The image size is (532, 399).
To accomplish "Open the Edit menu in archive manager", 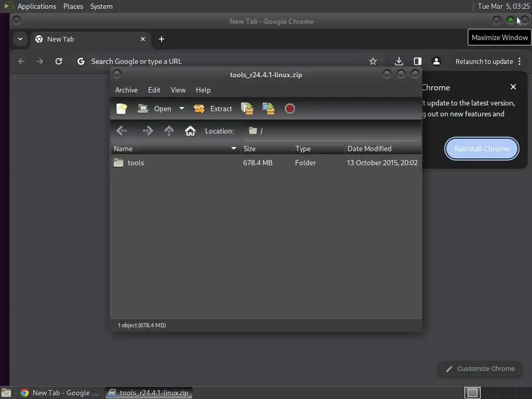I will pyautogui.click(x=154, y=90).
